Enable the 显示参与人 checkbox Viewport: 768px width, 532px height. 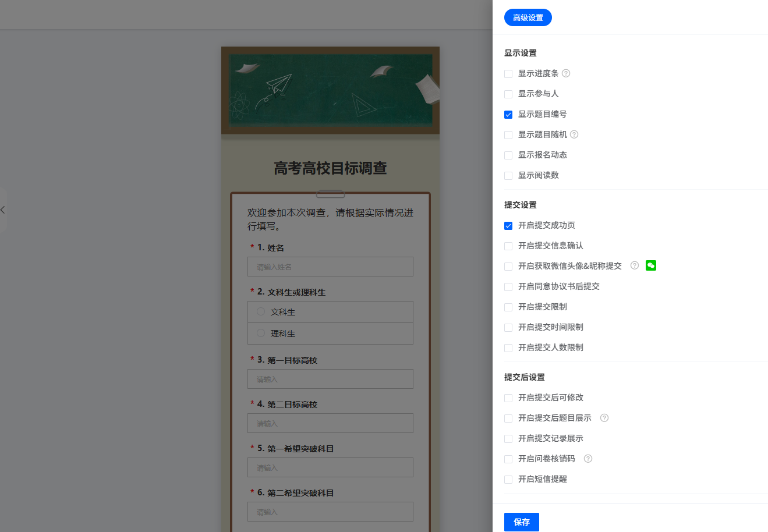tap(508, 94)
